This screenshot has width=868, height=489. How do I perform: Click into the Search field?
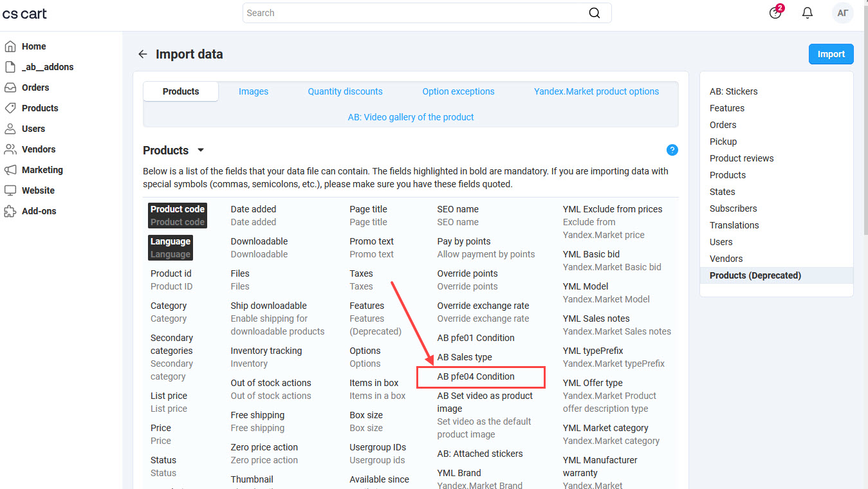pos(412,13)
